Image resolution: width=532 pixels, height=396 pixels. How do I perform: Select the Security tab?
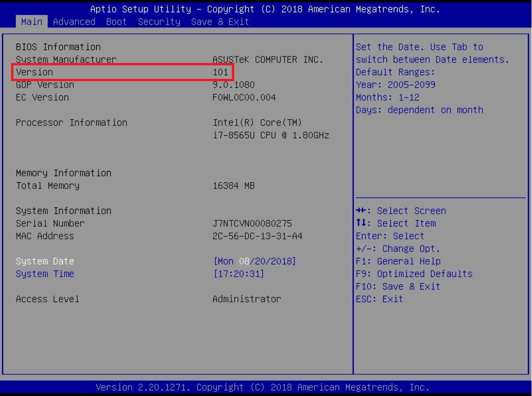[159, 22]
